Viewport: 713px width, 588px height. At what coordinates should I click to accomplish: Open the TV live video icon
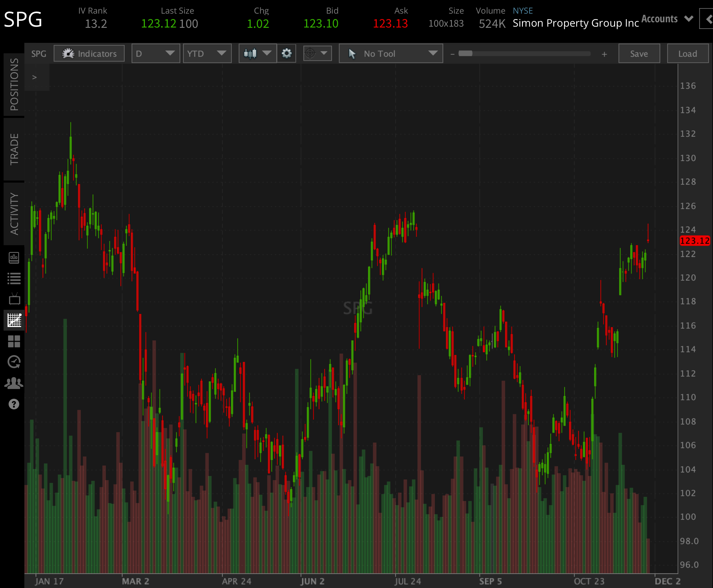[x=14, y=299]
